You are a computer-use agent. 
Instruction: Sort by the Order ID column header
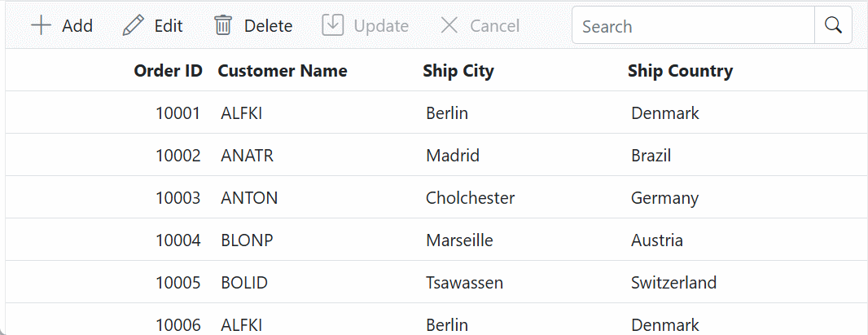169,70
